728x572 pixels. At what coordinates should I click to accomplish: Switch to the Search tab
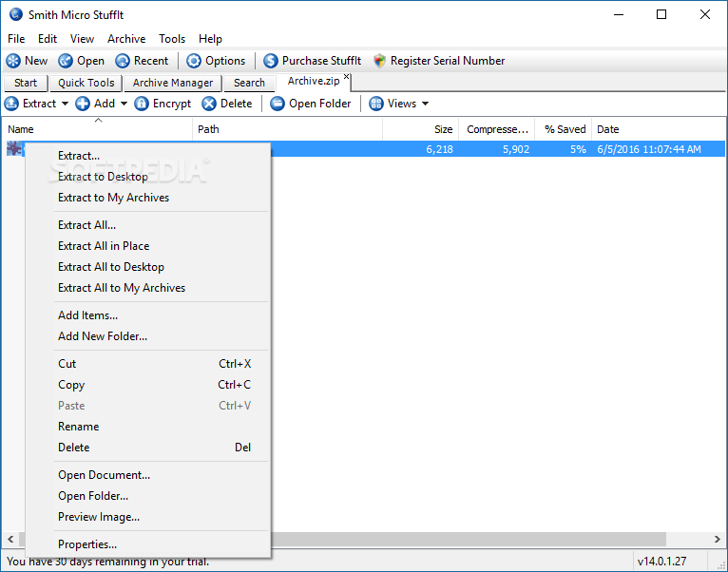249,83
